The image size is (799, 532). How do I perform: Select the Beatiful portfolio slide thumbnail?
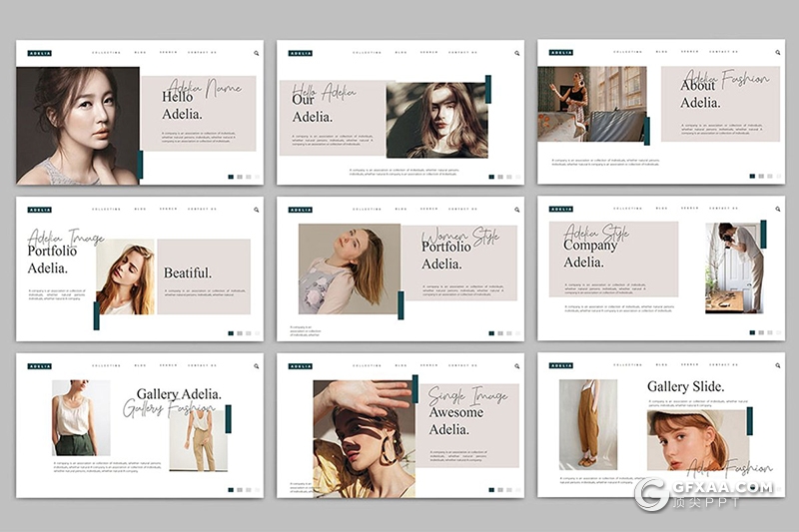tap(140, 268)
